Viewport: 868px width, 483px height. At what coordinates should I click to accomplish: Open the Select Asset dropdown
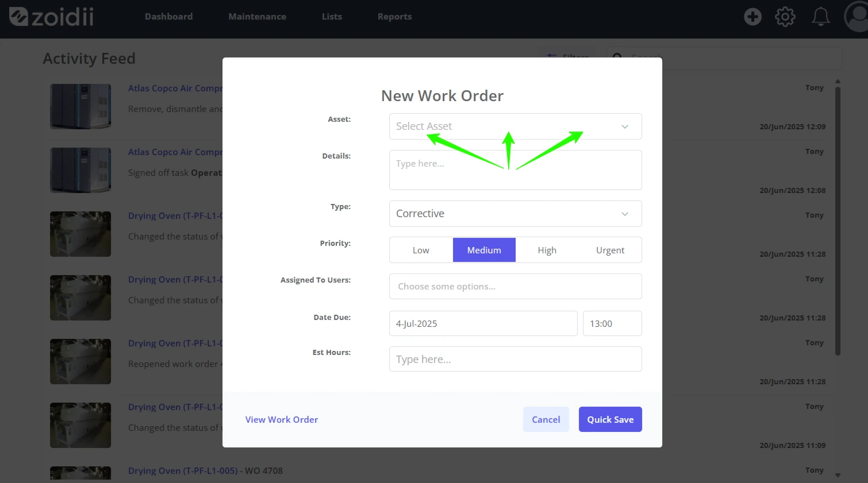pyautogui.click(x=515, y=126)
